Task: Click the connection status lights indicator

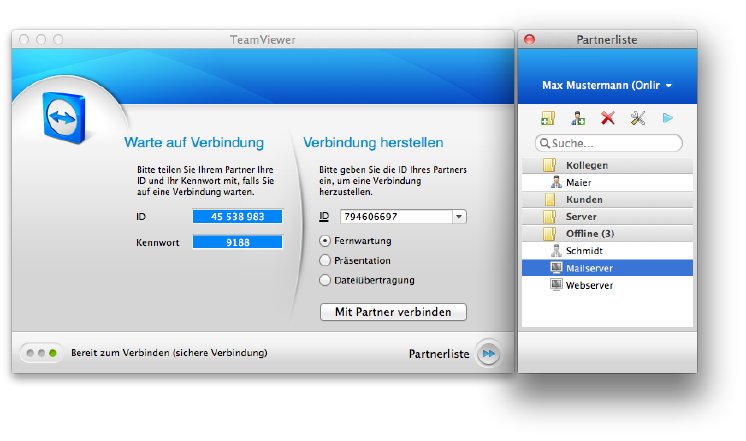Action: point(41,353)
